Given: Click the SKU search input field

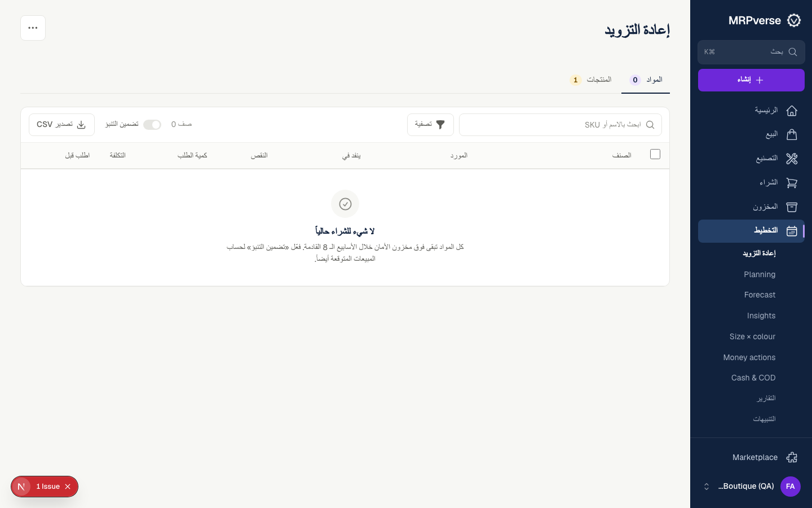Looking at the screenshot, I should click(561, 125).
